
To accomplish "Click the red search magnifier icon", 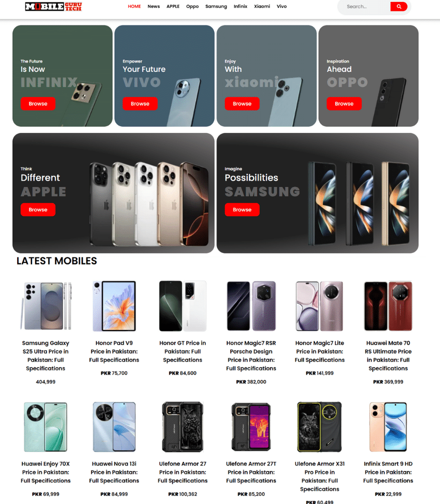I will coord(398,6).
